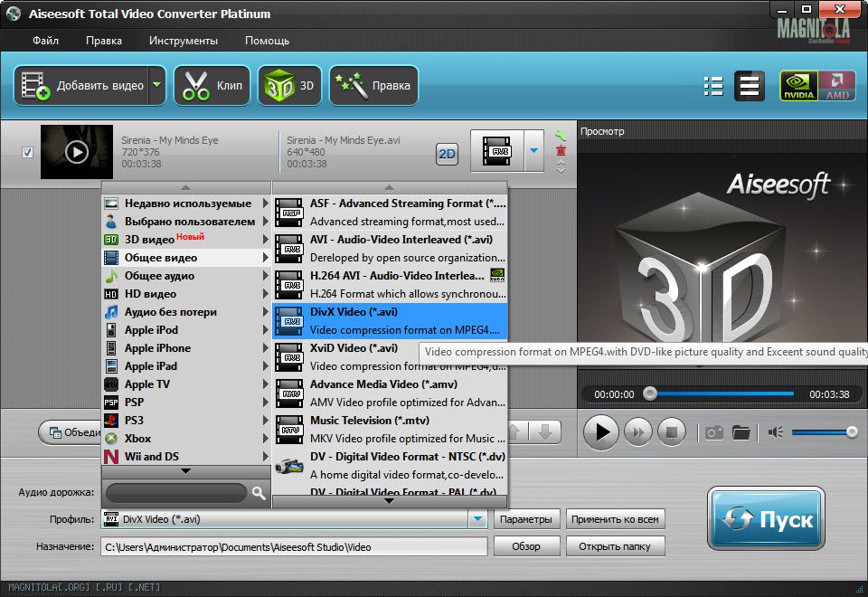
Task: Take a snapshot with the camera icon
Action: point(714,432)
